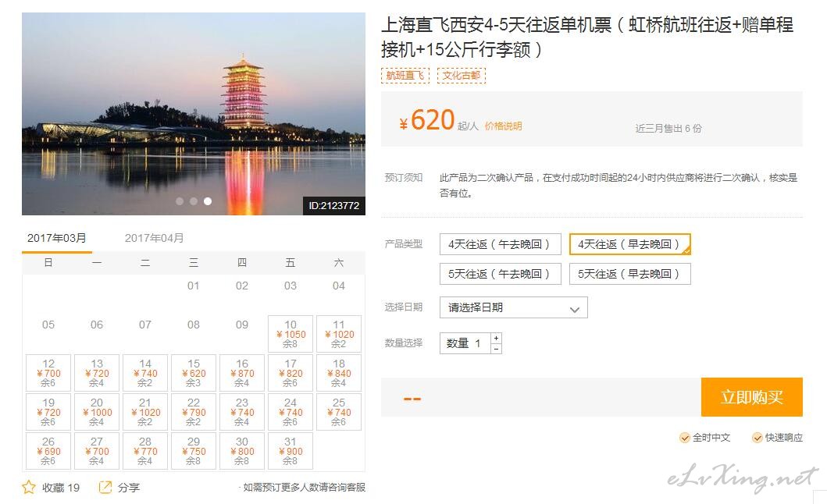This screenshot has height=504, width=827.
Task: Click the 航班直飞 tag
Action: tap(405, 76)
